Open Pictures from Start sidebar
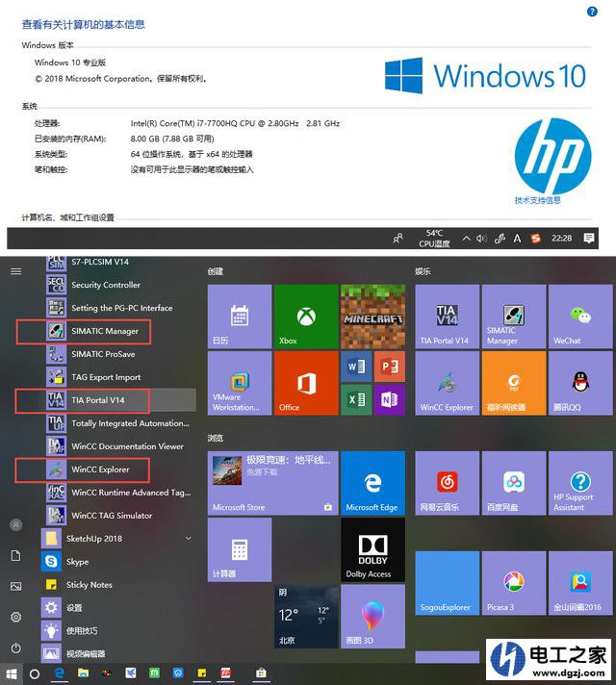 [15, 586]
